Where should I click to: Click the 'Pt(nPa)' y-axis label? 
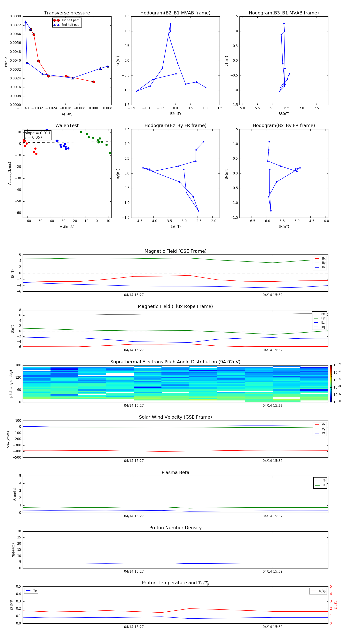click(6, 61)
